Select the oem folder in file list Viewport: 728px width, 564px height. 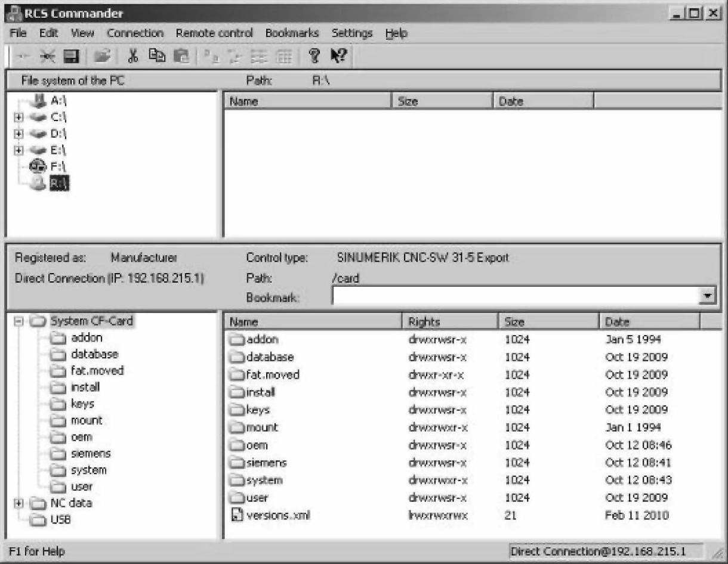point(256,445)
